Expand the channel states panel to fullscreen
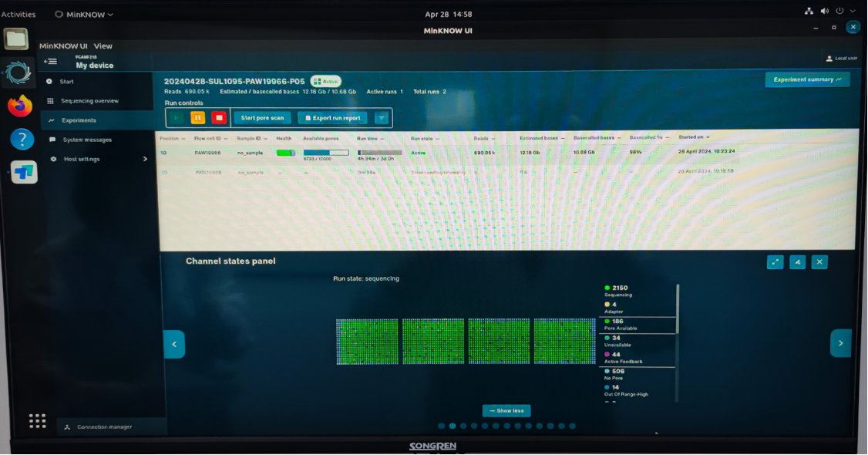 point(775,262)
